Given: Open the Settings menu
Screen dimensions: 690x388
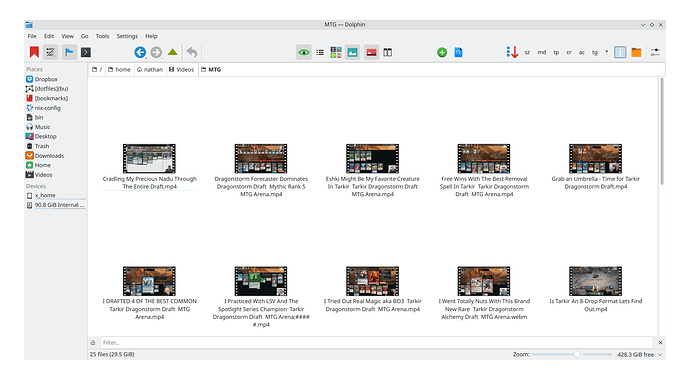Looking at the screenshot, I should 127,36.
